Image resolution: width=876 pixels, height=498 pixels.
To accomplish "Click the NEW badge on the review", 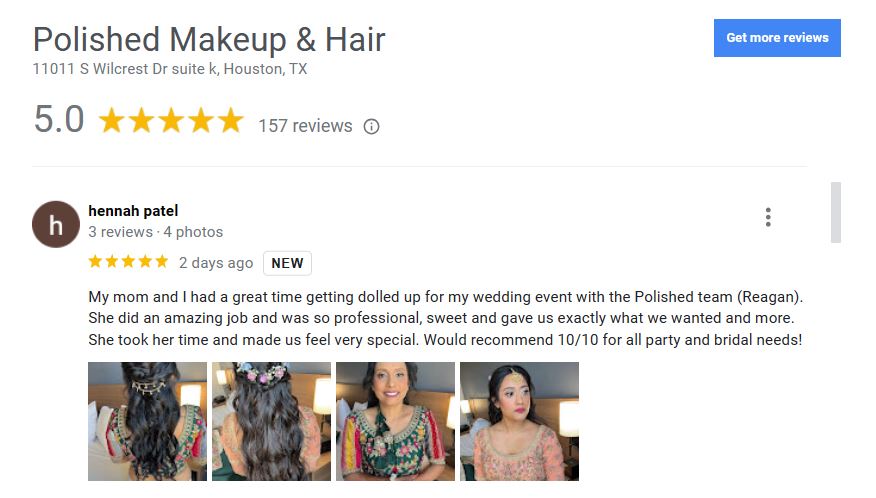I will [287, 263].
